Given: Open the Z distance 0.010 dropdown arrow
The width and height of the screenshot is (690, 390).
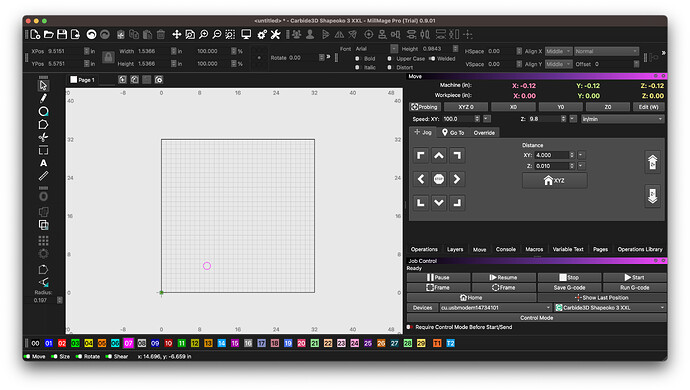Looking at the screenshot, I should pos(581,166).
